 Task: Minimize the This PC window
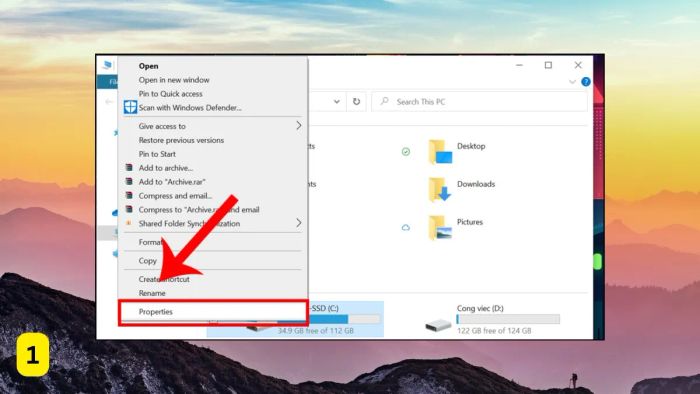519,65
